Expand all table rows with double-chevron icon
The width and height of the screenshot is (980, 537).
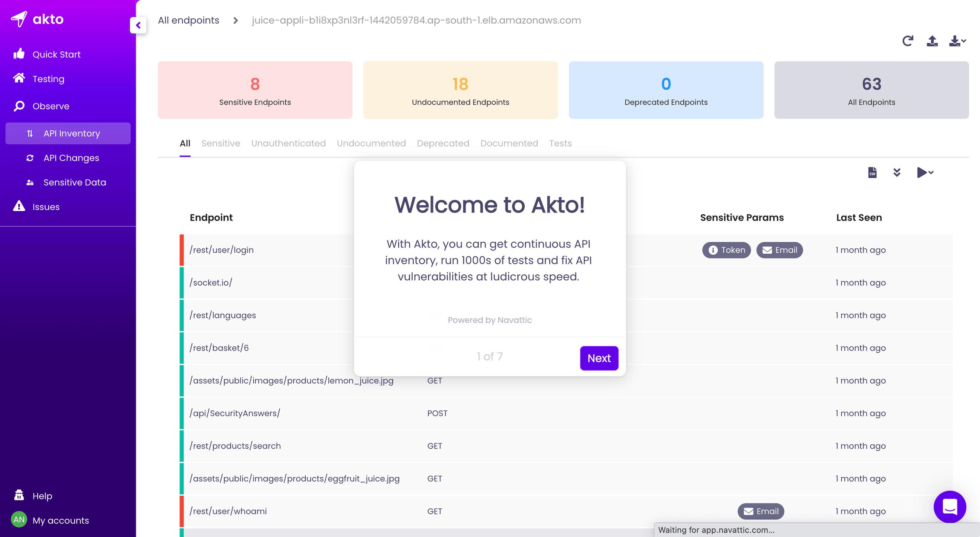[897, 173]
